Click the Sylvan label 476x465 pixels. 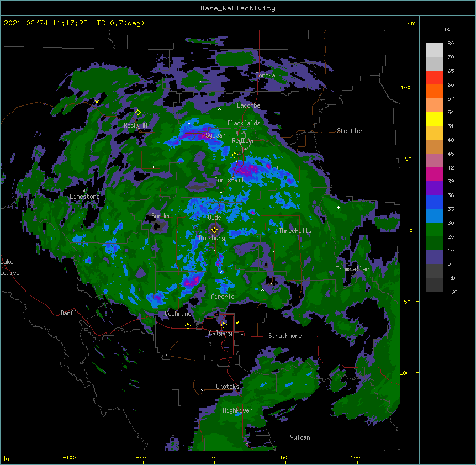coord(215,135)
